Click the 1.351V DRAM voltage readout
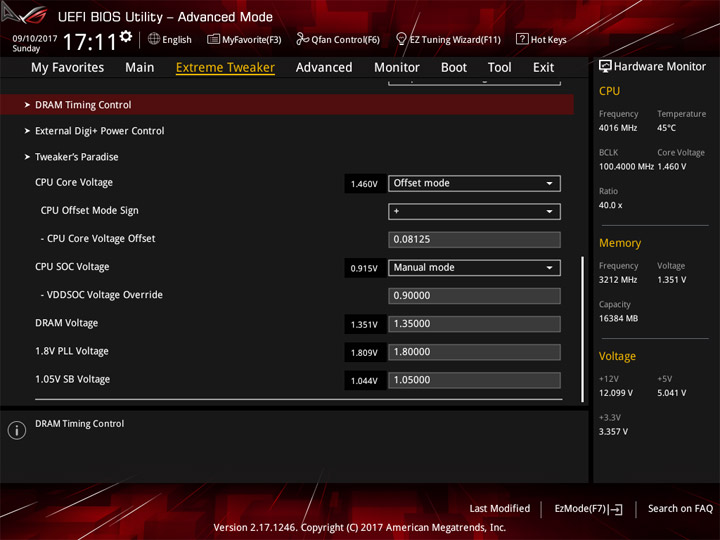 [x=364, y=324]
